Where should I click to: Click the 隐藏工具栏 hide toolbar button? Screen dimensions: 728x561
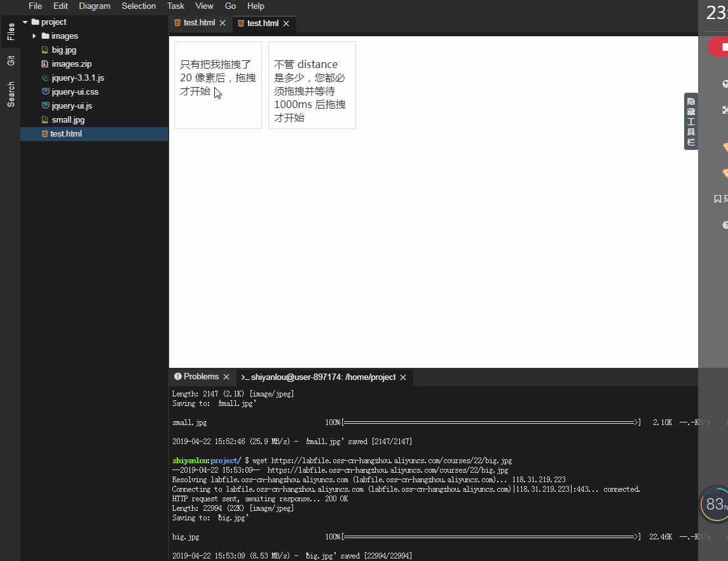(x=691, y=121)
